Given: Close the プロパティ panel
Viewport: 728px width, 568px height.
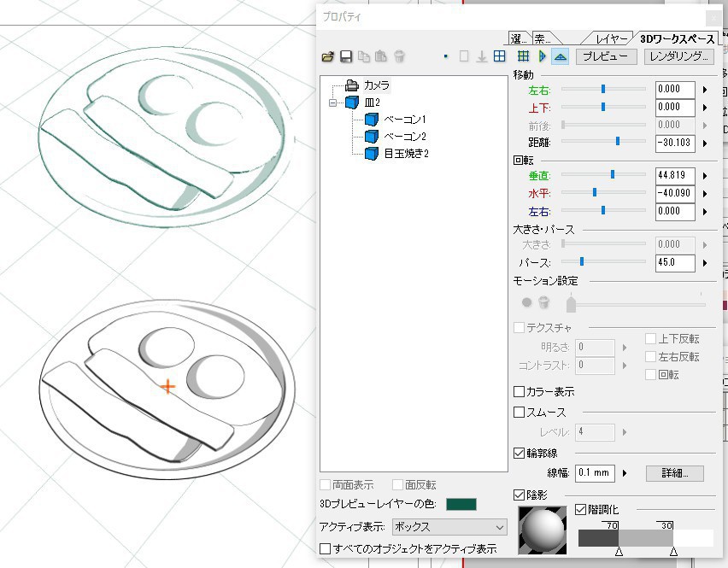Looking at the screenshot, I should (713, 18).
